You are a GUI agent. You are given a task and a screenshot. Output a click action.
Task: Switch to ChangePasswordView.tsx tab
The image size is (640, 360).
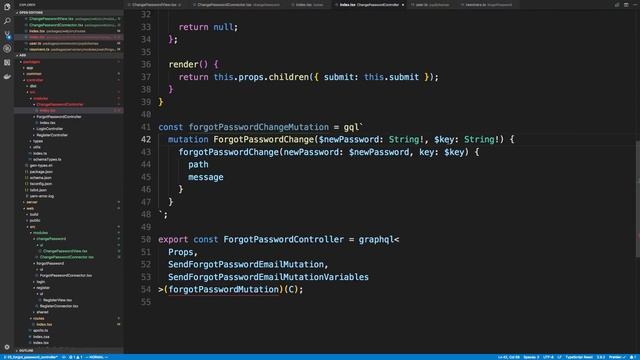[x=154, y=5]
